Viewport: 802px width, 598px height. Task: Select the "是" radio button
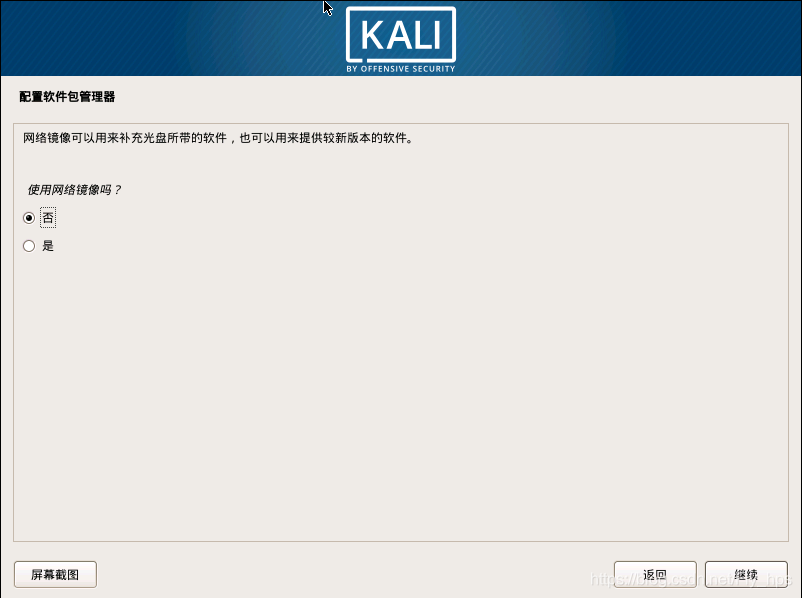click(29, 246)
